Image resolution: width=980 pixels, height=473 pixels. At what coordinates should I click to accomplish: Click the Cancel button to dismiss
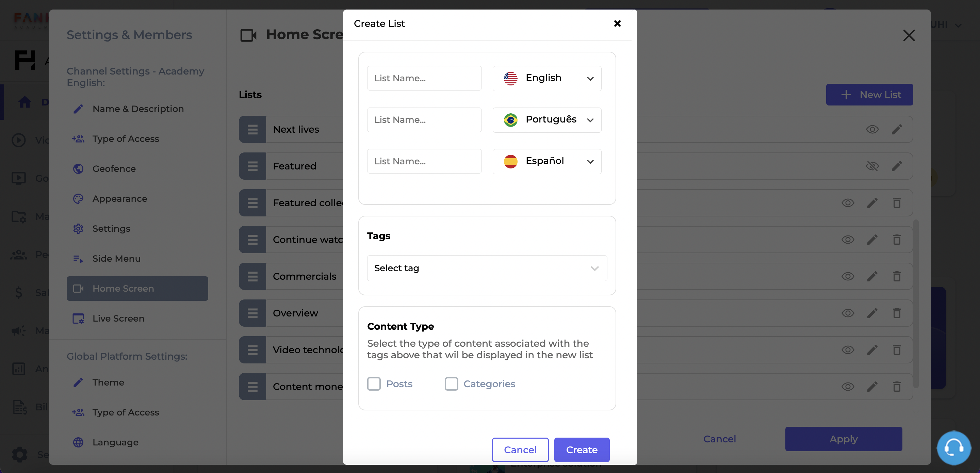tap(520, 450)
